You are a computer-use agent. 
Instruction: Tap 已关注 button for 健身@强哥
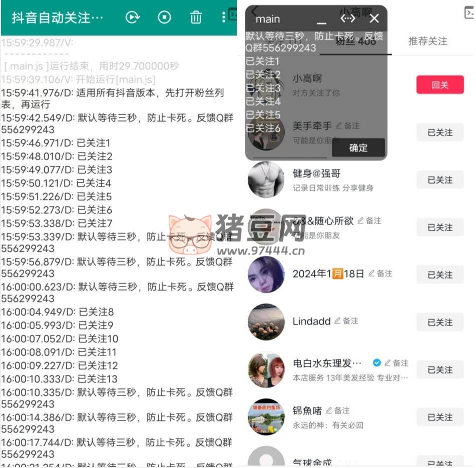point(440,180)
